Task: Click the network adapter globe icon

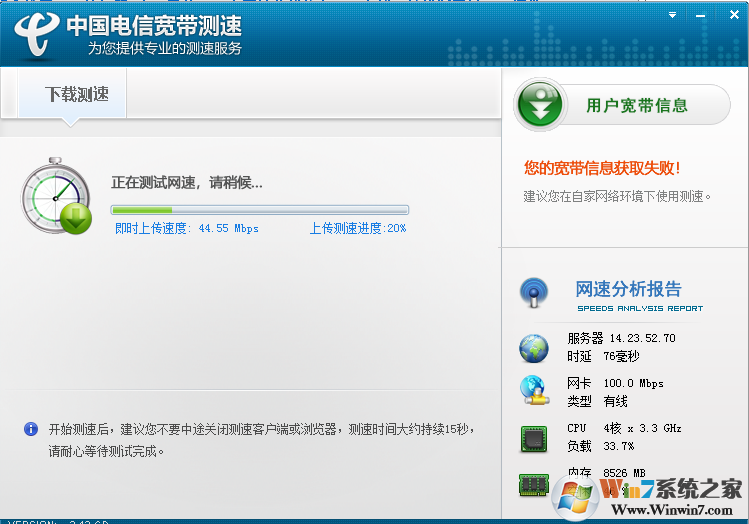Action: [534, 391]
